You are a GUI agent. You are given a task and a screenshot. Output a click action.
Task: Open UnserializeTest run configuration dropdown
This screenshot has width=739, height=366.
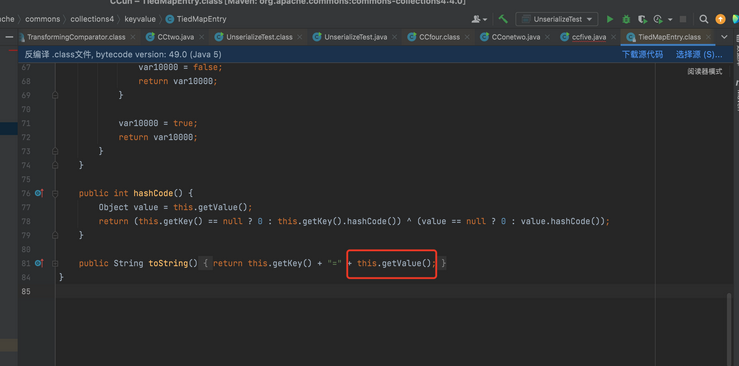(557, 19)
